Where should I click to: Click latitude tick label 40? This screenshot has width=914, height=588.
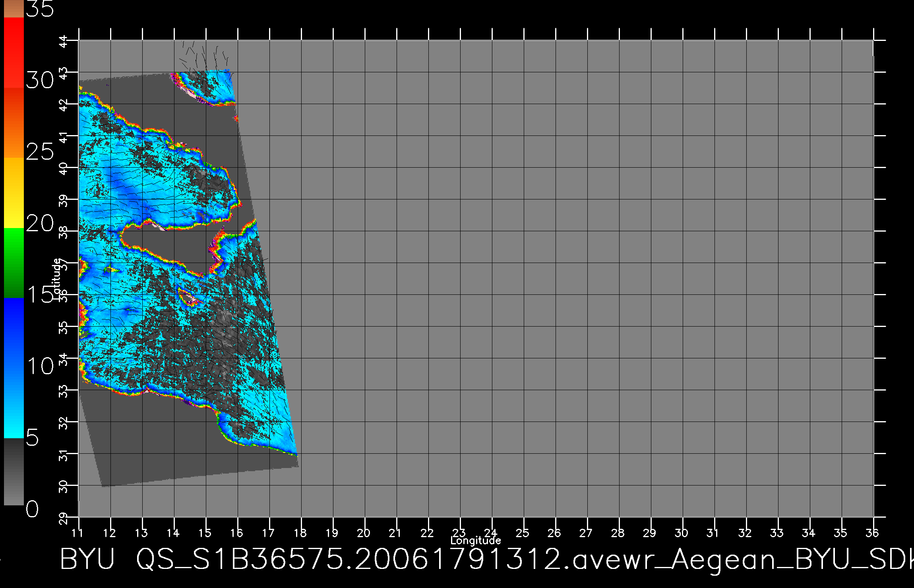pos(64,168)
